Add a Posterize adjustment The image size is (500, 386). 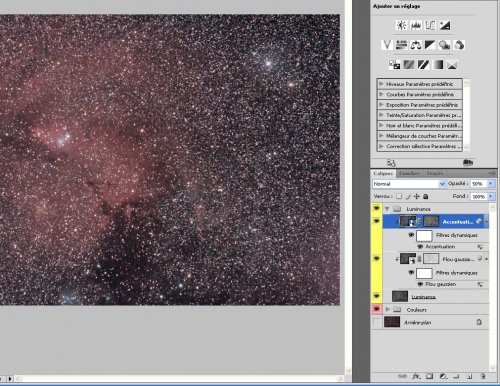pos(409,64)
